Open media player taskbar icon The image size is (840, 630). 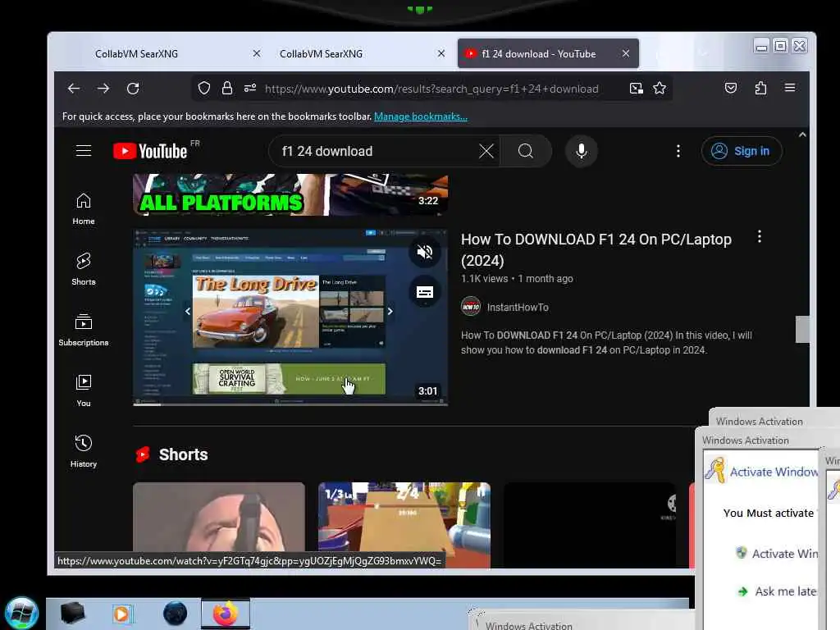tap(123, 614)
